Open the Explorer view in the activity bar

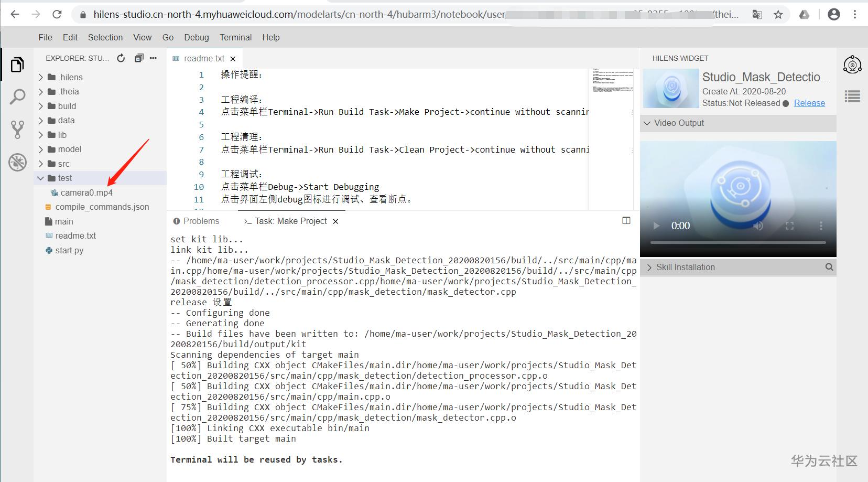17,65
